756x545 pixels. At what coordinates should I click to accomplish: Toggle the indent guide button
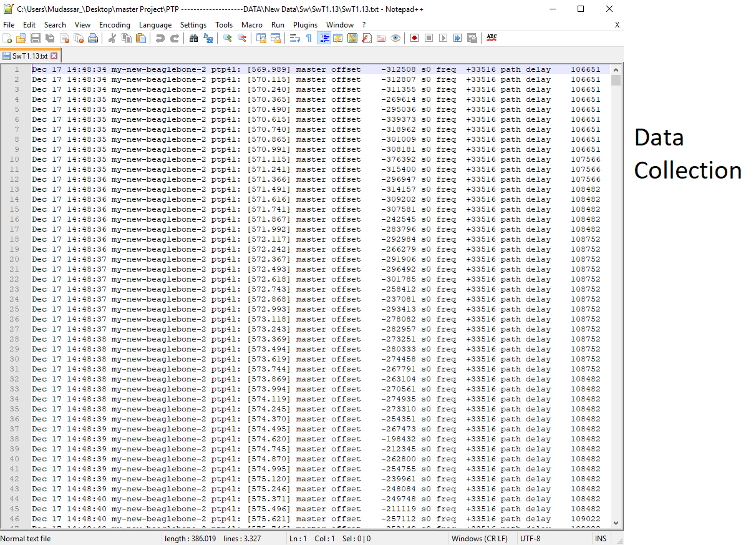[324, 38]
